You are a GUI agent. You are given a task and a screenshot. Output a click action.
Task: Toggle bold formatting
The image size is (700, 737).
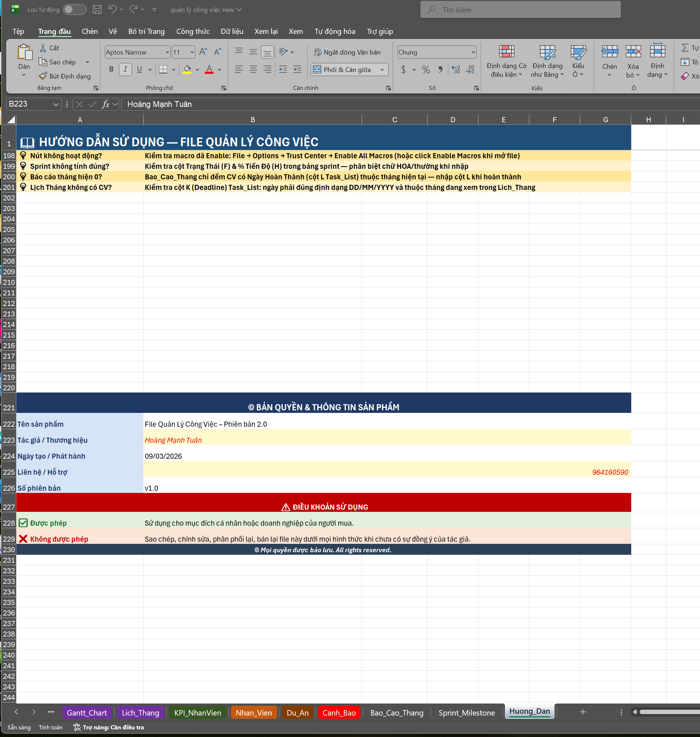pos(111,69)
